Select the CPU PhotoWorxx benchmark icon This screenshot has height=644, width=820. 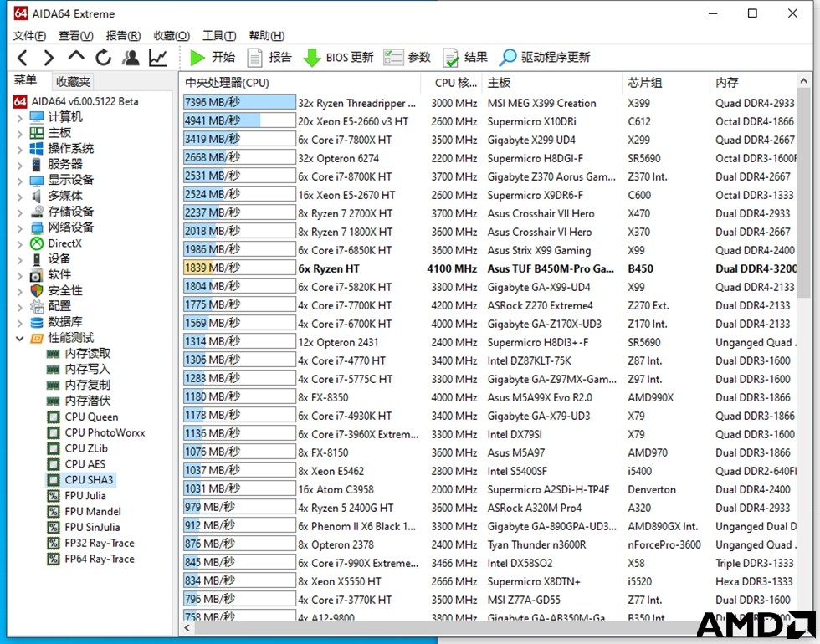[53, 433]
